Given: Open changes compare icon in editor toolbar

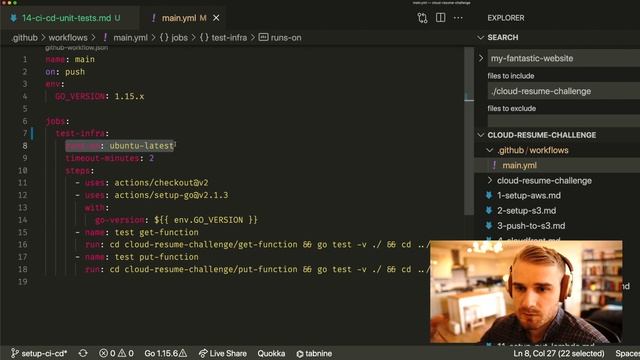Looking at the screenshot, I should (x=422, y=18).
